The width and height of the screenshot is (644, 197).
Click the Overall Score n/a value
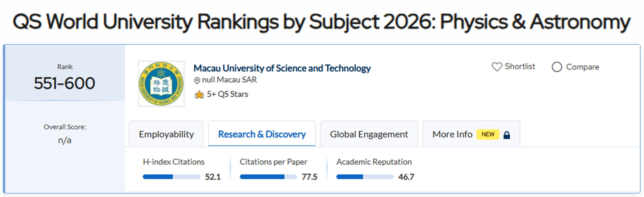[x=64, y=140]
